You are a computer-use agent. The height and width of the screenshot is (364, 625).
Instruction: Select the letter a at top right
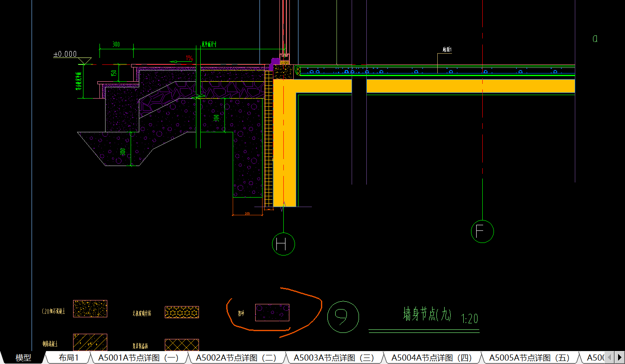pos(595,39)
